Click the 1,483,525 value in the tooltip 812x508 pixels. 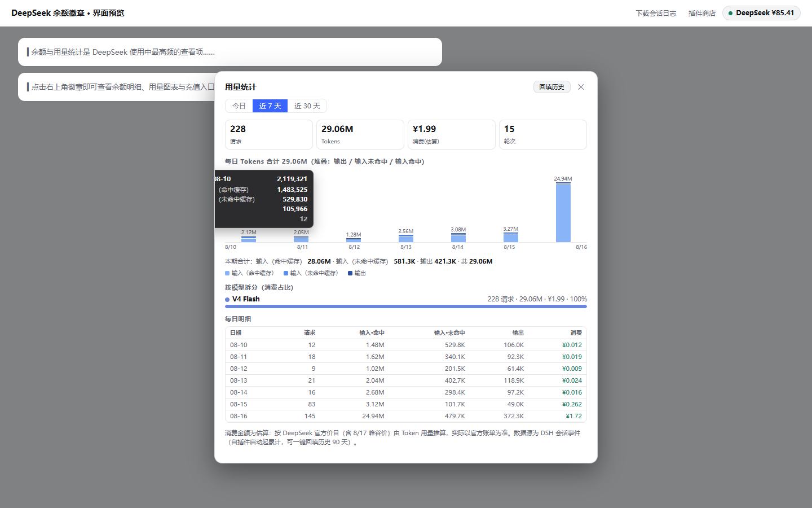pyautogui.click(x=292, y=190)
